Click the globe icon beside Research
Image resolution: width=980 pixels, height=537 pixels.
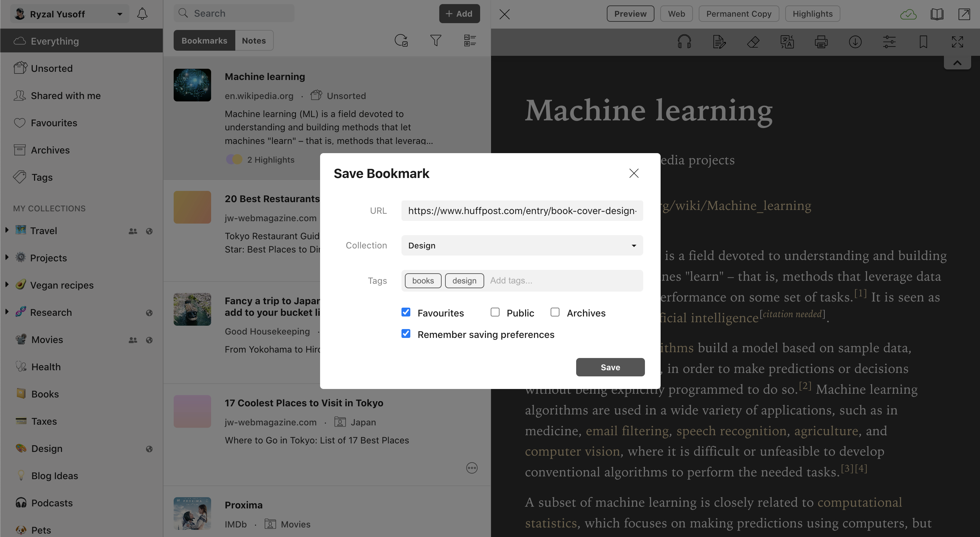[x=149, y=313]
